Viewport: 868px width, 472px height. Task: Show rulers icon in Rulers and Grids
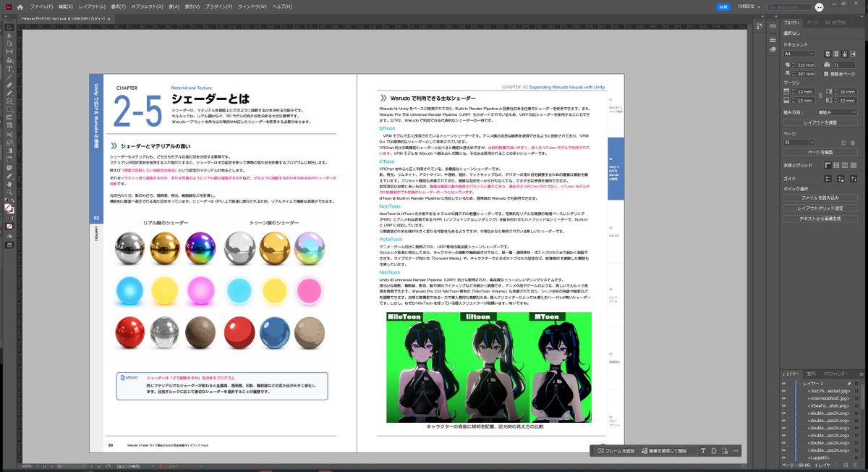click(x=827, y=165)
